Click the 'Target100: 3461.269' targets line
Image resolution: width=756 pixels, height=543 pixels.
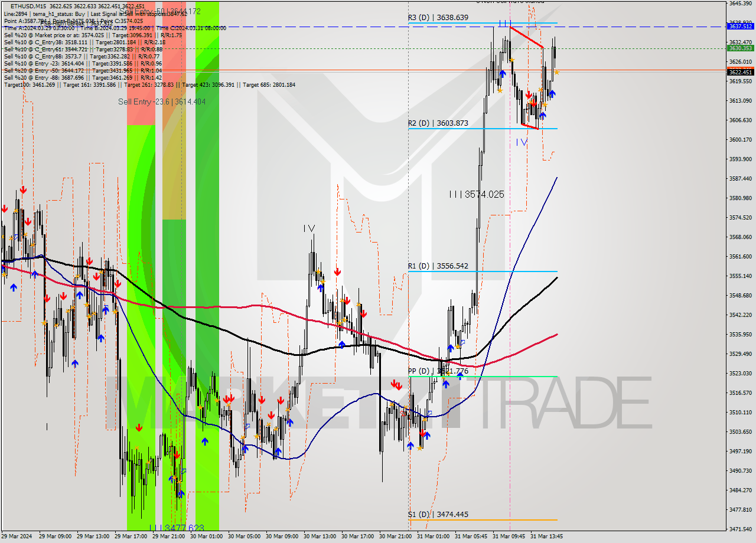click(149, 84)
